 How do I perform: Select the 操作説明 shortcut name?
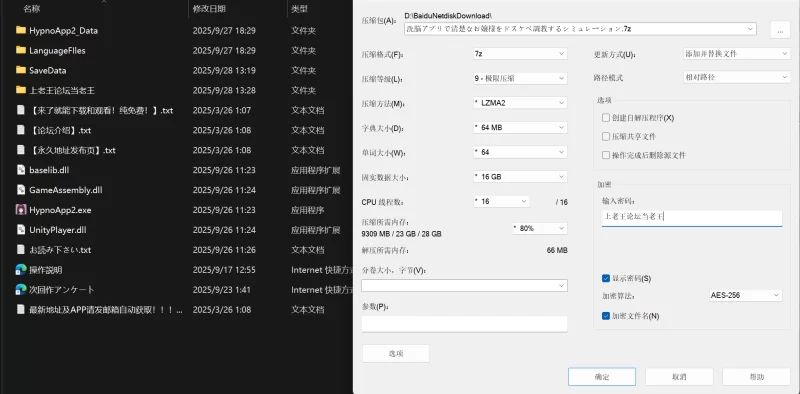[45, 269]
